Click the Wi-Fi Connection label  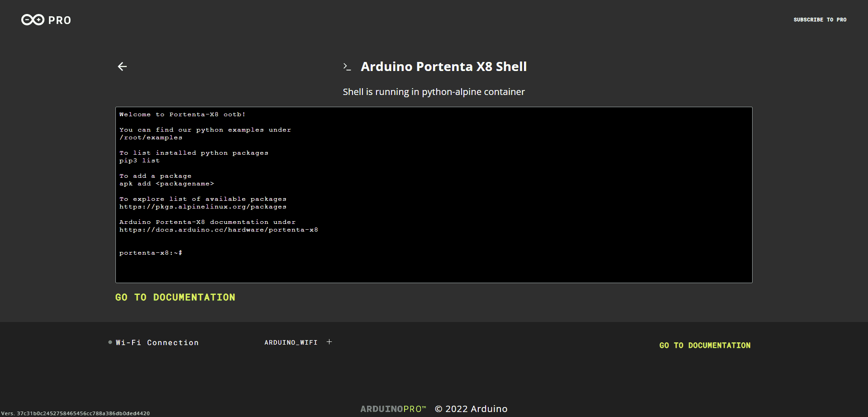(157, 343)
